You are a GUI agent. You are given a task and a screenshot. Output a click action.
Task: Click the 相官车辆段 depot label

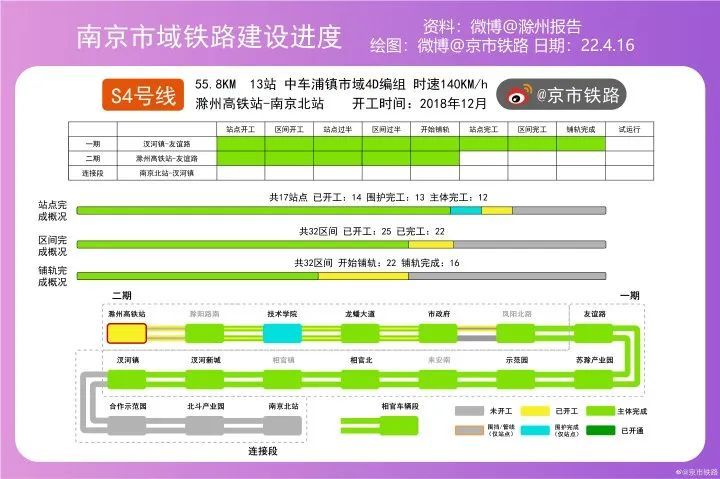[399, 406]
